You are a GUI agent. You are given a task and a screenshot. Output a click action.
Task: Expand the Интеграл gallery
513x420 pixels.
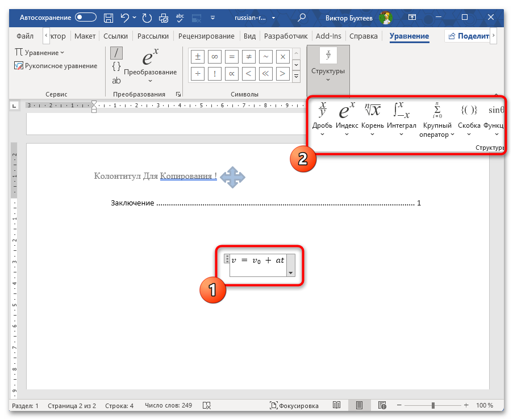402,119
